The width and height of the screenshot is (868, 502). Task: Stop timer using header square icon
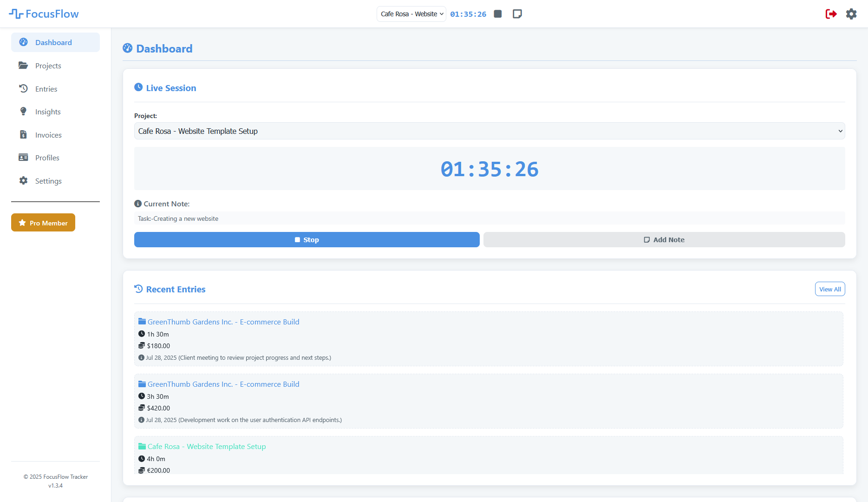pyautogui.click(x=498, y=14)
